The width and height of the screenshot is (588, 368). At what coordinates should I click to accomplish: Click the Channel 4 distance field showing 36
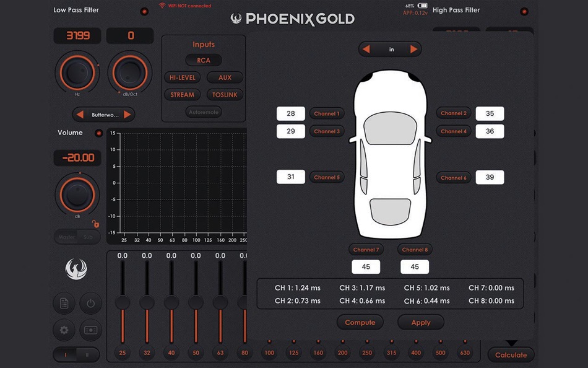490,131
